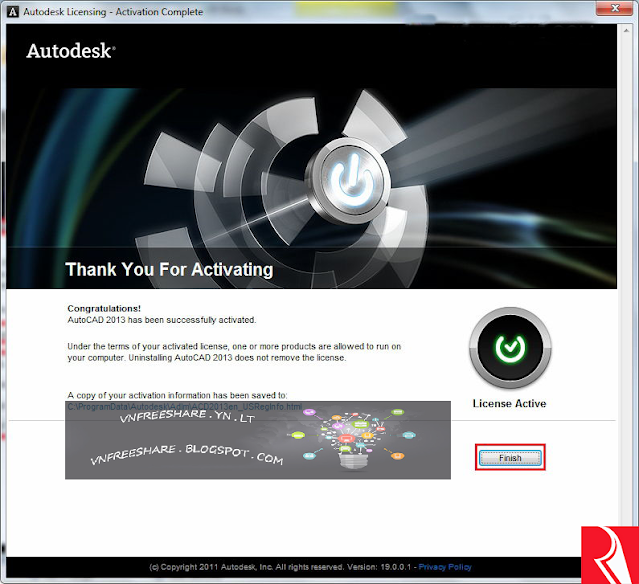Click the glowing power button graphic
Screen dimensions: 639x584
(x=351, y=181)
